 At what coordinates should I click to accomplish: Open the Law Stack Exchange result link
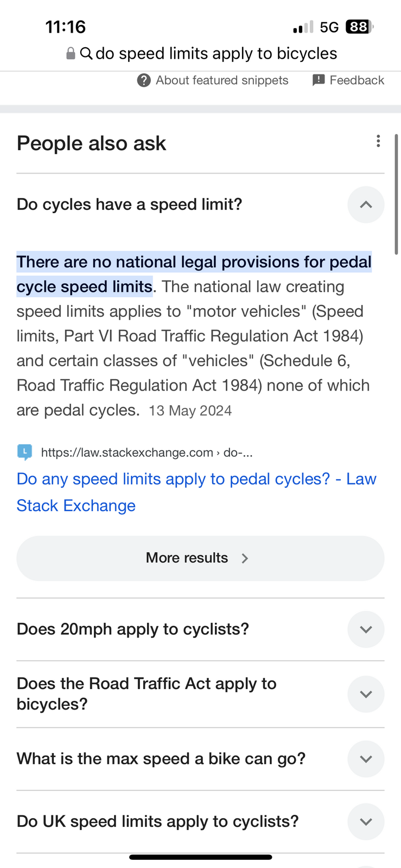(196, 492)
